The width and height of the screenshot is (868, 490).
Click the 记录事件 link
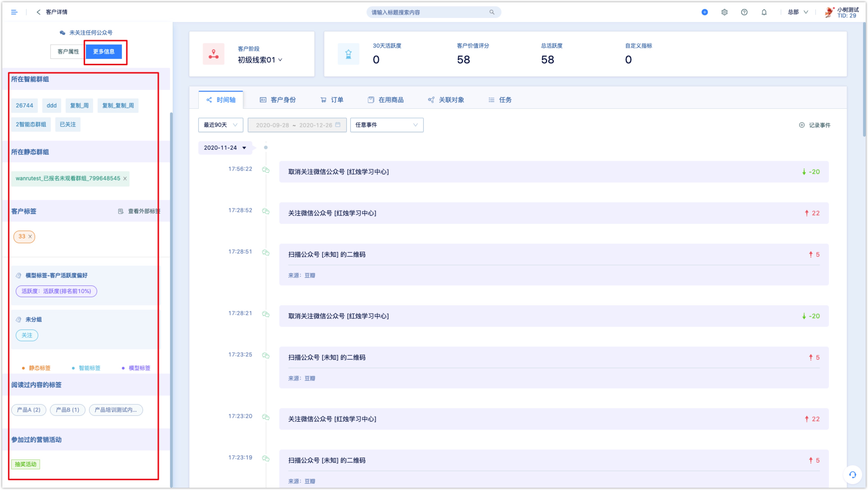[815, 125]
